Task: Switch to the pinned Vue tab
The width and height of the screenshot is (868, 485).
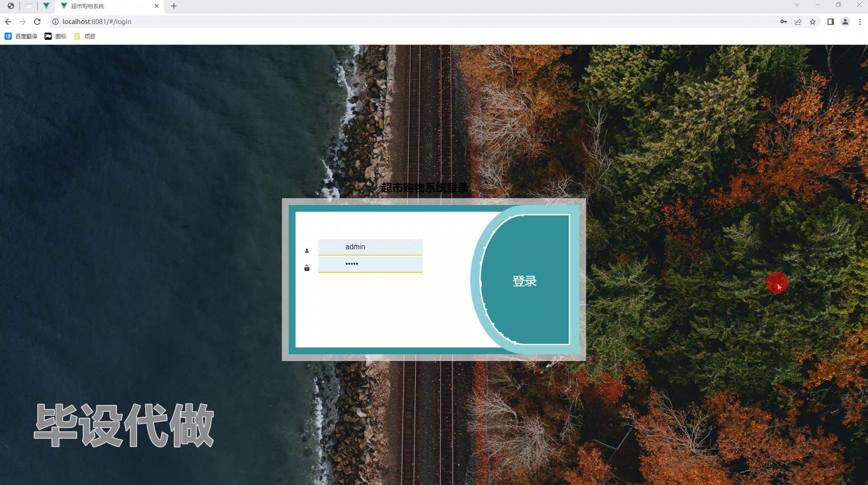Action: 46,6
